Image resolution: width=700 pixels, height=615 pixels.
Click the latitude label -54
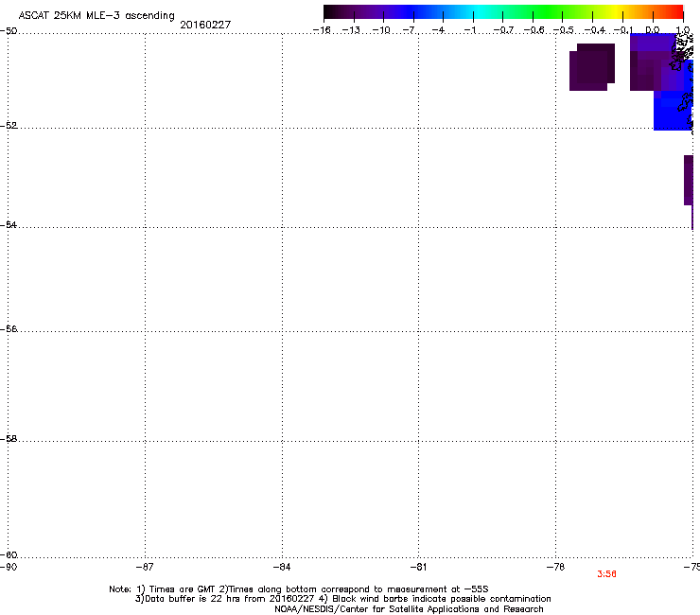click(9, 224)
